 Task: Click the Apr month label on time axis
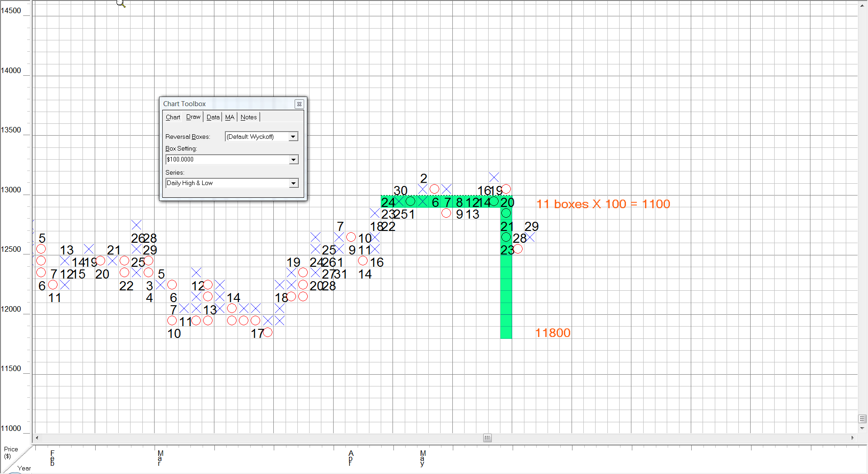(351, 458)
